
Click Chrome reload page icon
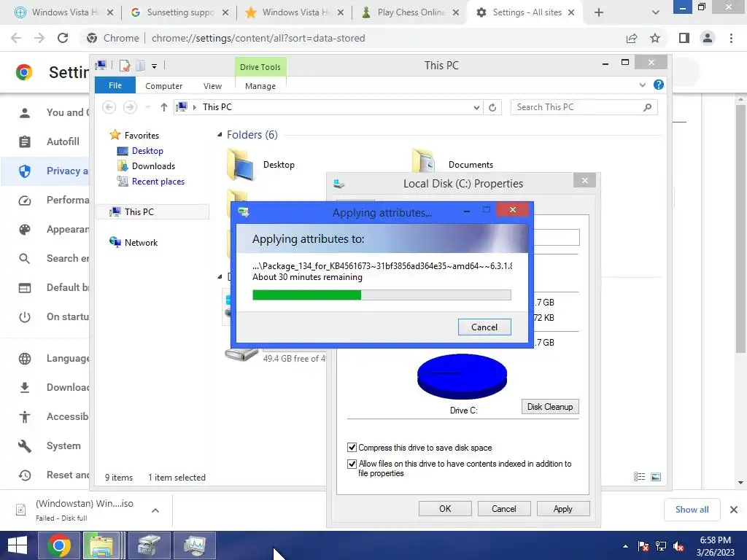click(63, 38)
